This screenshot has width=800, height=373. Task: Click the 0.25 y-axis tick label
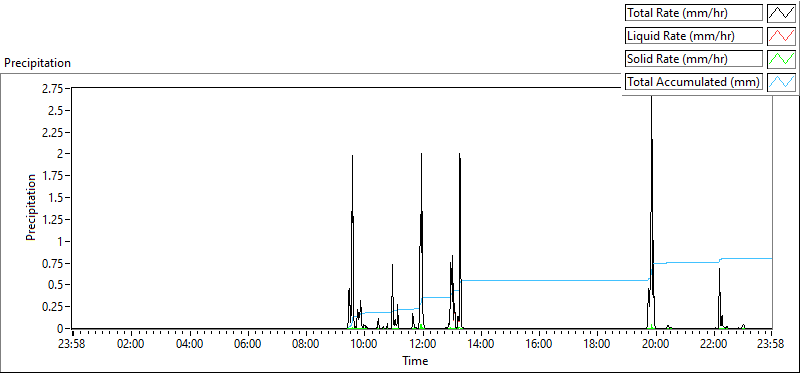coord(53,307)
